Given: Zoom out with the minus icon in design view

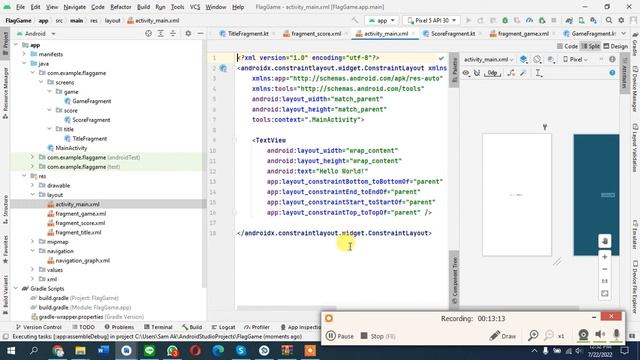Looking at the screenshot, I should [604, 269].
